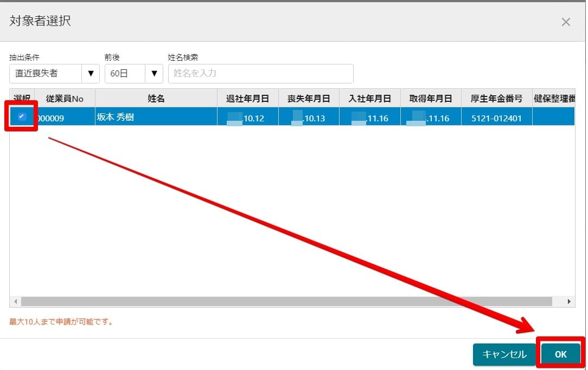Click the employee number cell 000009

coord(65,117)
